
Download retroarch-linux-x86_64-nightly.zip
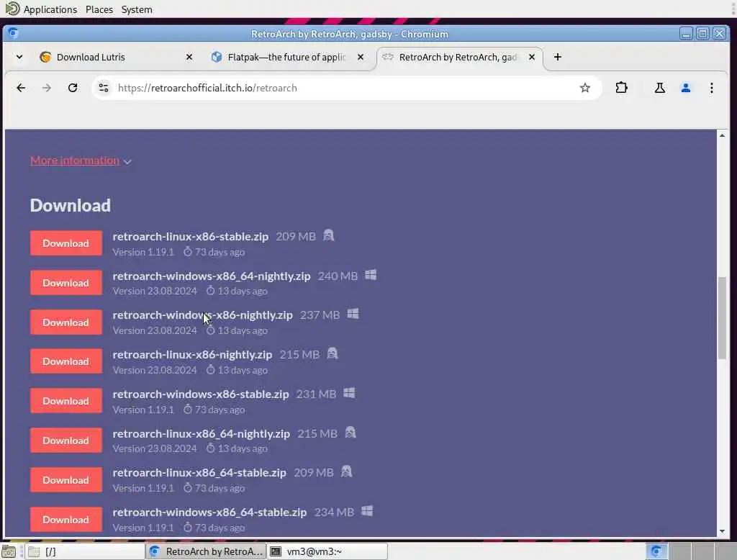pyautogui.click(x=65, y=440)
